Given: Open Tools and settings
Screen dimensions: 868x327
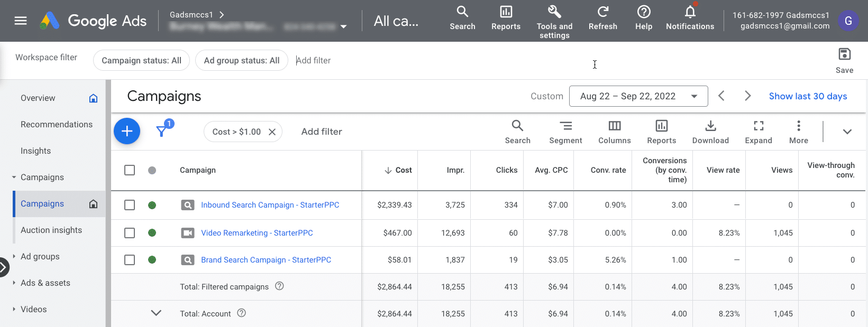Looking at the screenshot, I should click(x=554, y=22).
